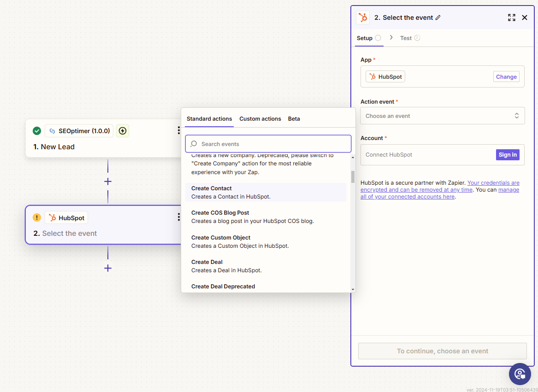538x392 pixels.
Task: Add a step below the HubSpot step
Action: pos(108,268)
